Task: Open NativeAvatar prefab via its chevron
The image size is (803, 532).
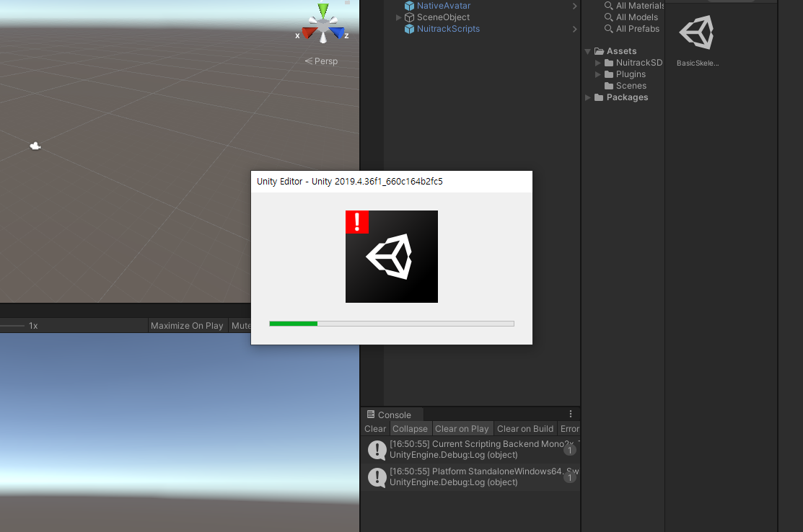Action: (x=574, y=6)
